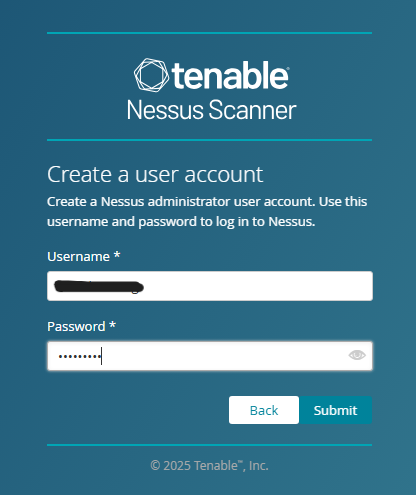Viewport: 416px width, 495px height.
Task: Click into the Username input field
Action: pos(210,286)
